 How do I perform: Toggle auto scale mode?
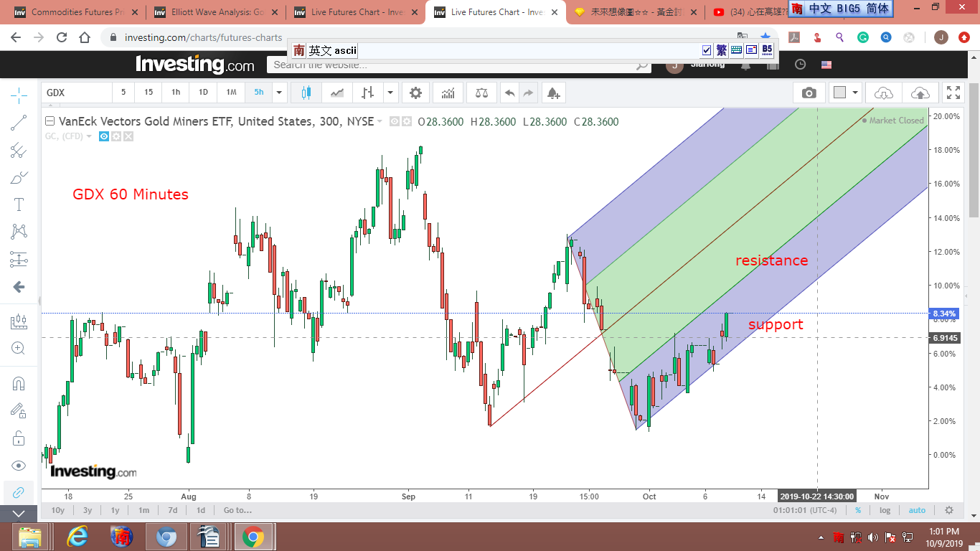click(x=917, y=510)
